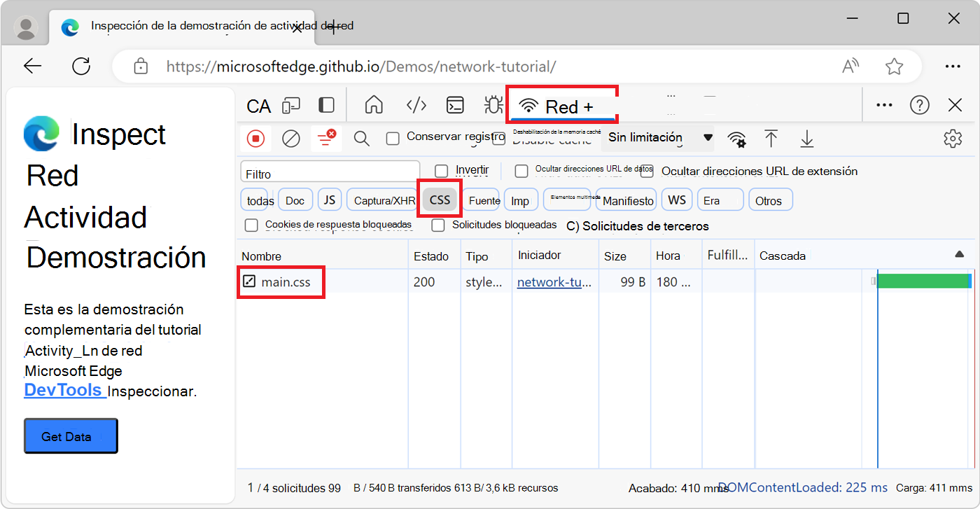Stop recording the network log
The image size is (980, 509).
[x=255, y=138]
